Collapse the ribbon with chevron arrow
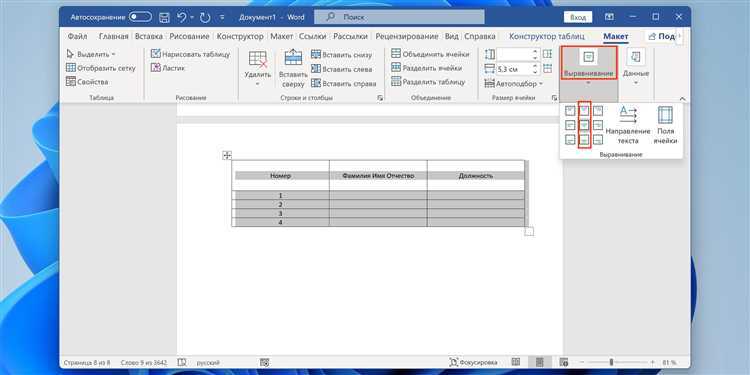This screenshot has width=750, height=375. pos(682,99)
